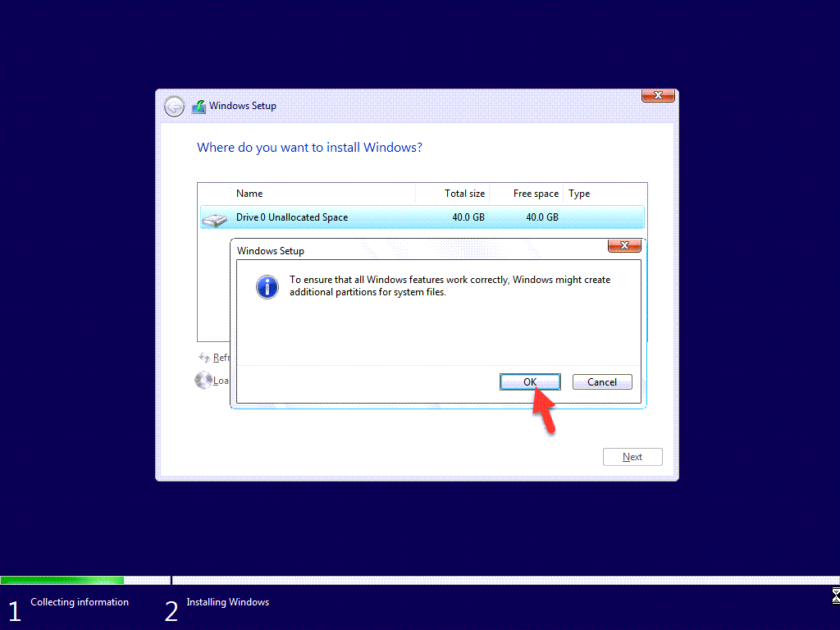Click the Next button
The image size is (840, 630).
pyautogui.click(x=632, y=457)
